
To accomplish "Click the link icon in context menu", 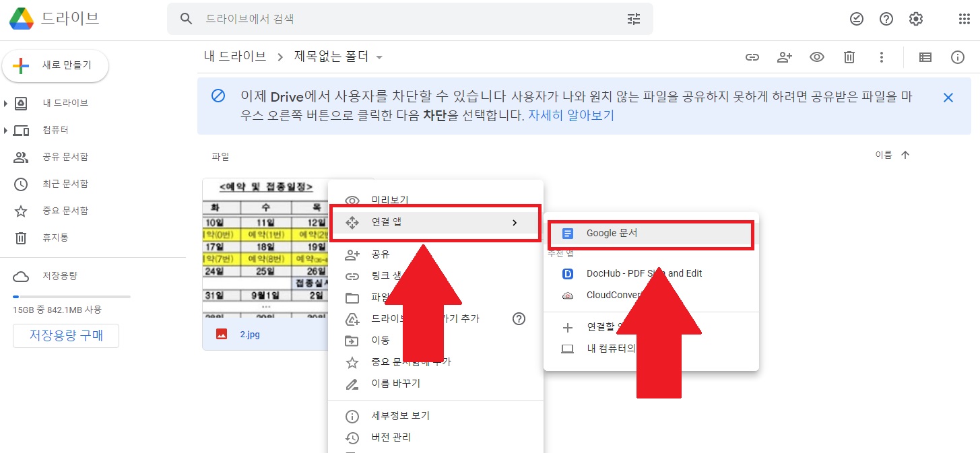I will tap(352, 276).
